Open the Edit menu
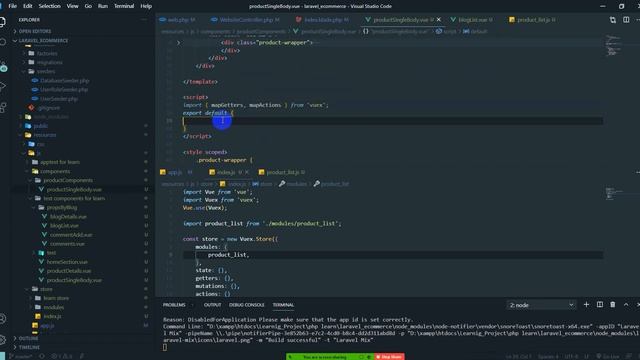The image size is (640, 360). tap(27, 6)
